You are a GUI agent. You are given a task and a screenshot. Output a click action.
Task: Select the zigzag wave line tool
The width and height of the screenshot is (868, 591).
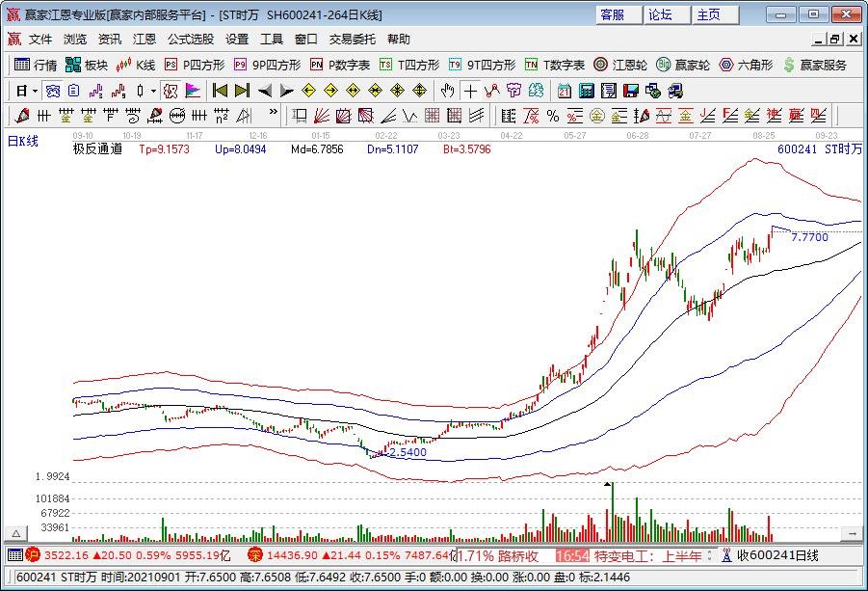click(x=409, y=116)
